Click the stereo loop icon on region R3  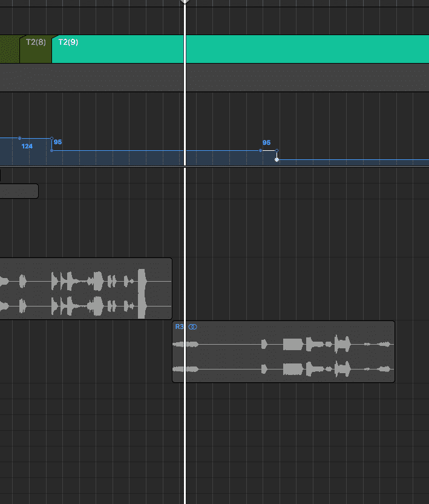(193, 327)
